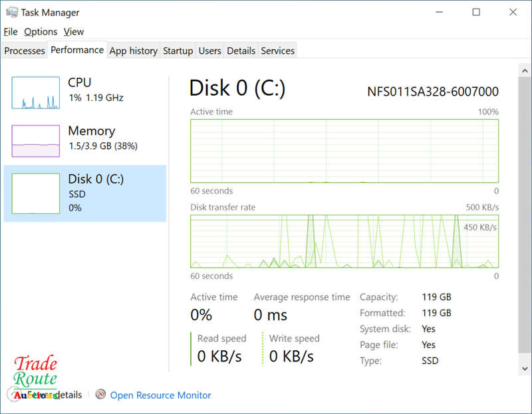
Task: Click the scrollbar up arrow
Action: pos(525,70)
